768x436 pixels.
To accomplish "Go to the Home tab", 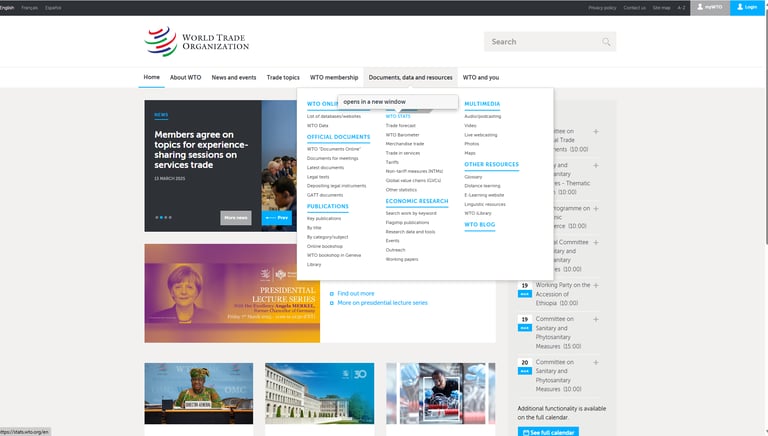I will (x=151, y=77).
